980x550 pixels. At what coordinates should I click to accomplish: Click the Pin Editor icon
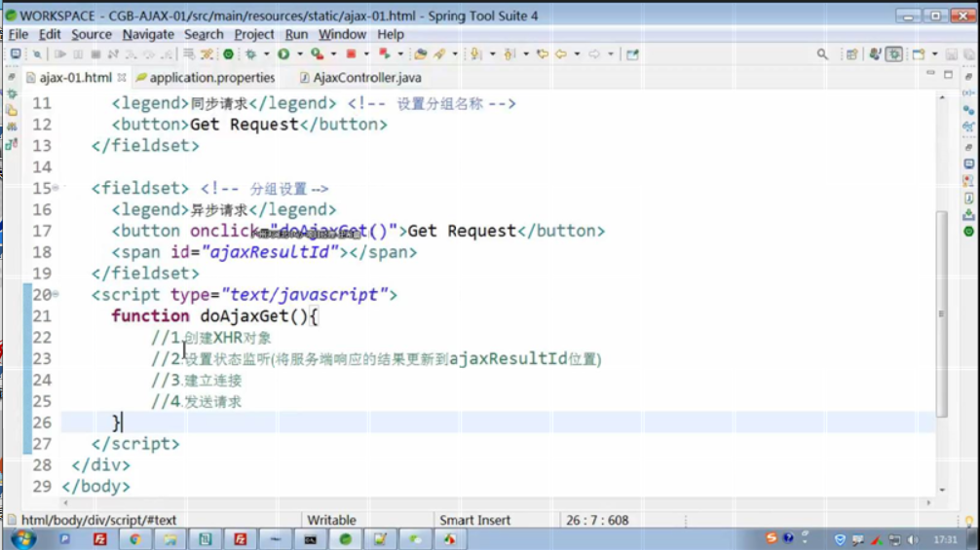pos(632,55)
